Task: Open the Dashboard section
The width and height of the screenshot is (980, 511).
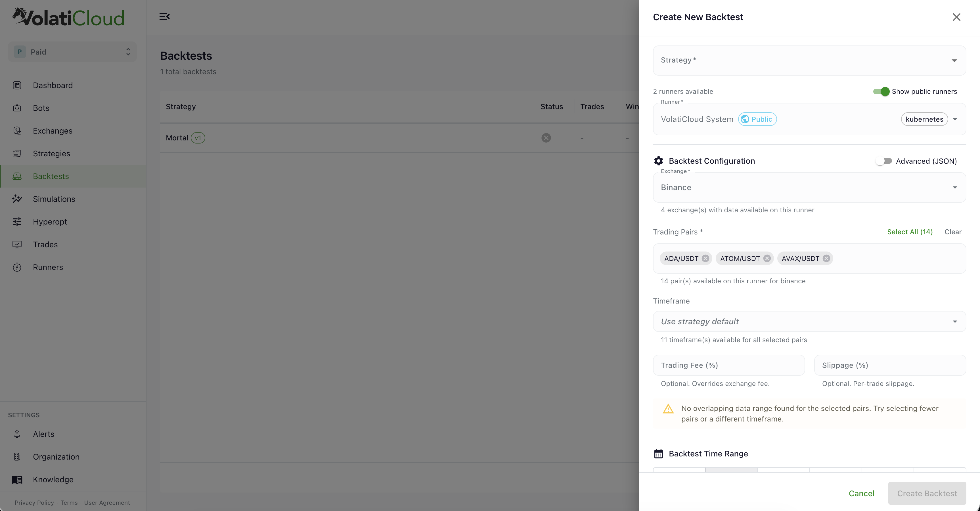Action: click(53, 85)
